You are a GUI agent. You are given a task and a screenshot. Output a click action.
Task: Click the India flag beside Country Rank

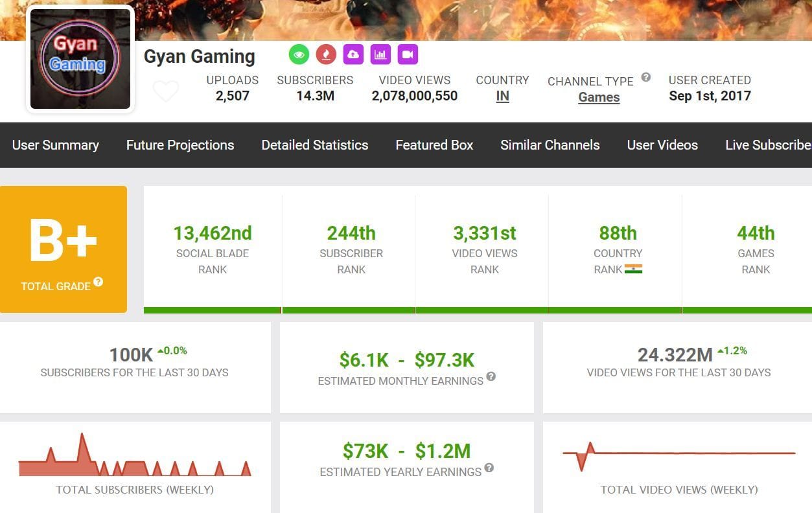(x=634, y=269)
